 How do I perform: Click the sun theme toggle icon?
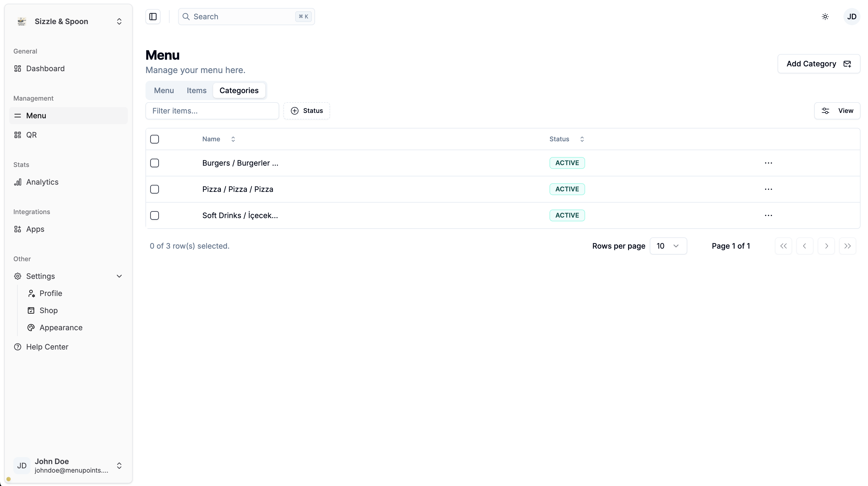[x=825, y=17]
